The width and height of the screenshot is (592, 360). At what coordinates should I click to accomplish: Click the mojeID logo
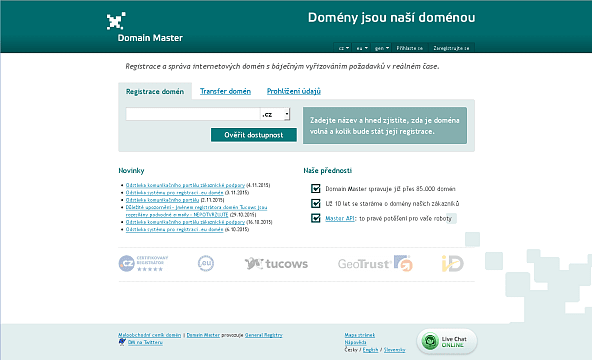452,263
